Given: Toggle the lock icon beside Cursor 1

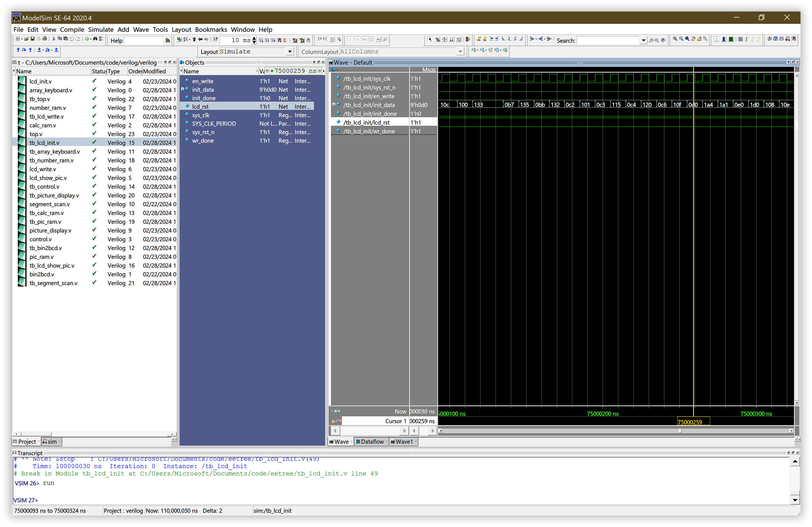Looking at the screenshot, I should coord(333,421).
